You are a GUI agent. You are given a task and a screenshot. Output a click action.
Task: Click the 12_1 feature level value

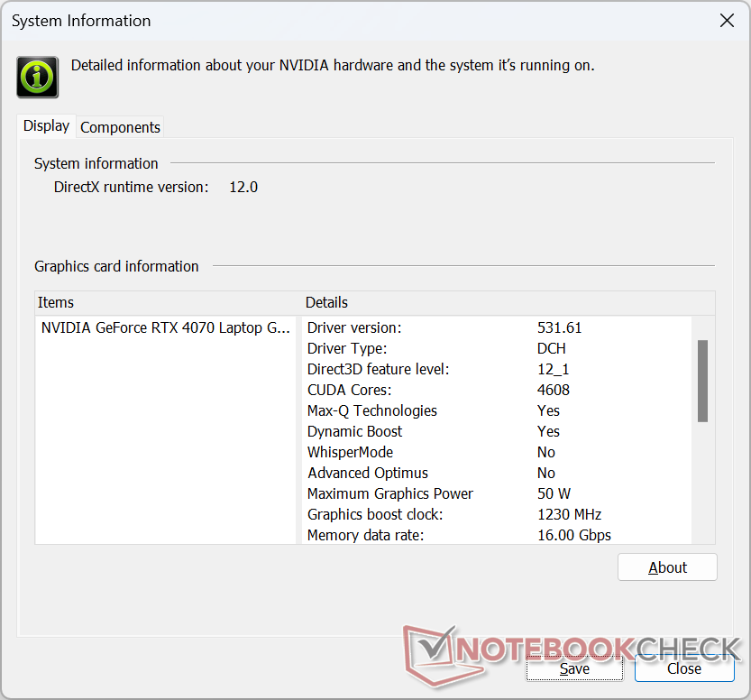553,370
